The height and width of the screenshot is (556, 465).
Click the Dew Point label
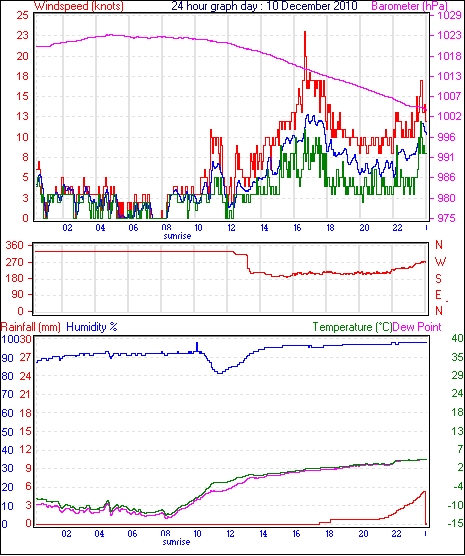click(x=417, y=327)
